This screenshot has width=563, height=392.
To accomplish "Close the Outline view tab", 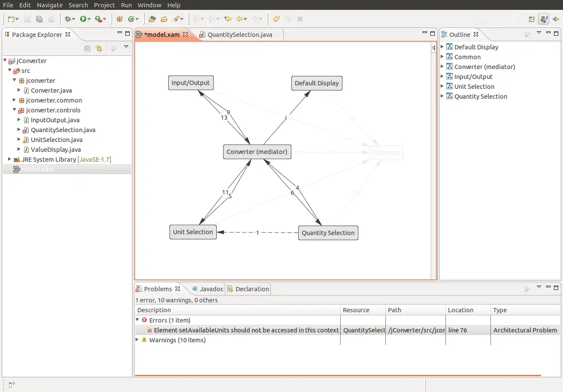I will tap(476, 34).
